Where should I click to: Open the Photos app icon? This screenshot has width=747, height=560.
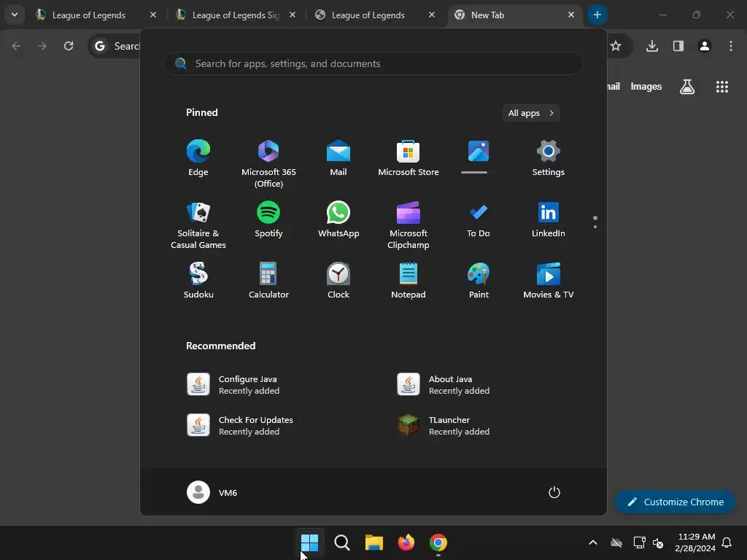pyautogui.click(x=479, y=152)
